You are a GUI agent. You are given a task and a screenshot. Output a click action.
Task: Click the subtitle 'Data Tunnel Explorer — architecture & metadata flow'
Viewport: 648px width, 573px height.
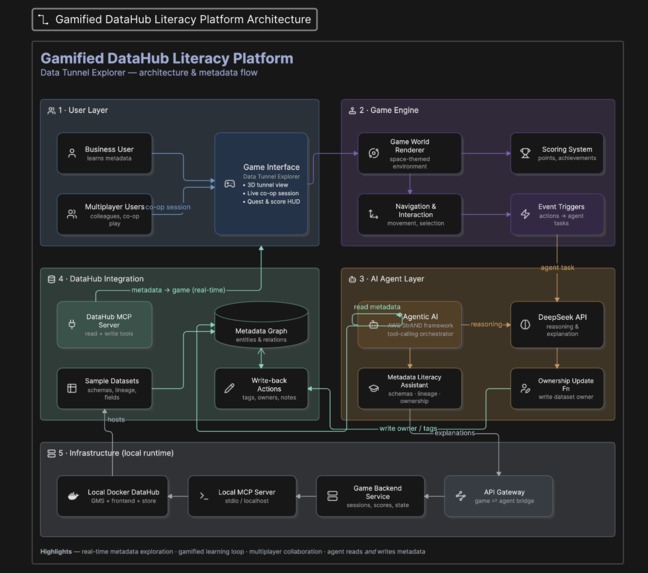[149, 73]
